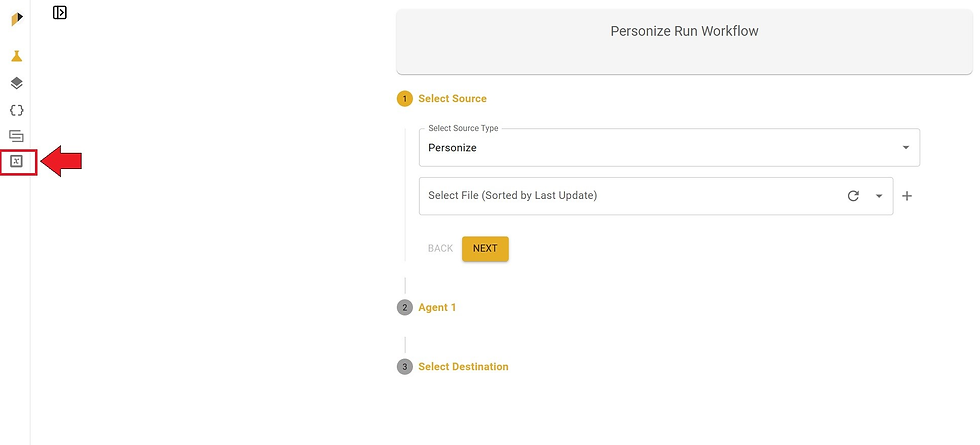Click the highlighted variable icon in sidebar
The image size is (980, 445).
click(x=17, y=162)
